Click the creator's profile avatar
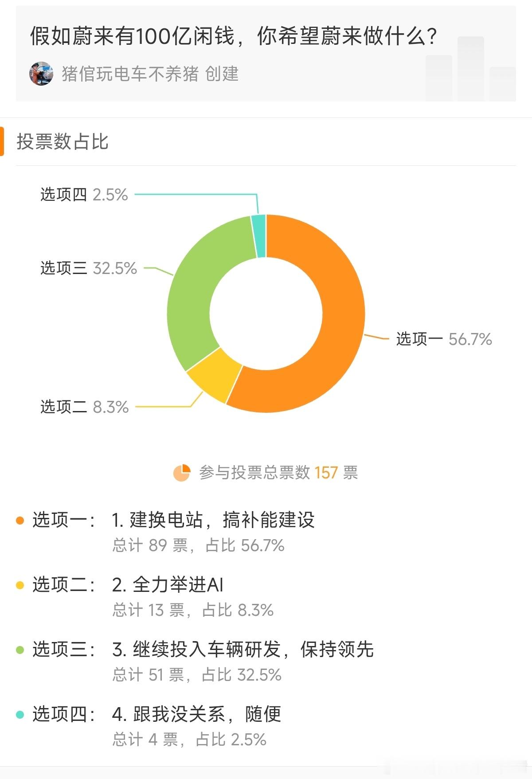The width and height of the screenshot is (532, 779). point(42,73)
